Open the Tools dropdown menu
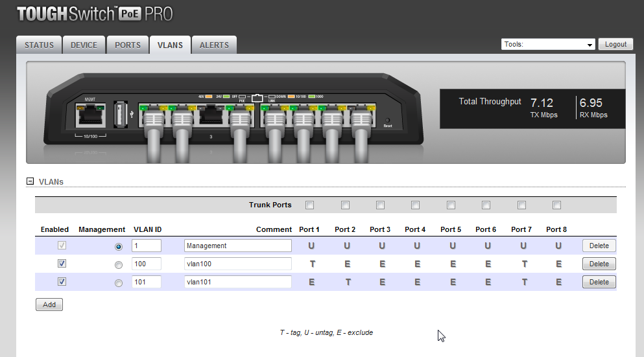This screenshot has height=357, width=644. tap(549, 45)
